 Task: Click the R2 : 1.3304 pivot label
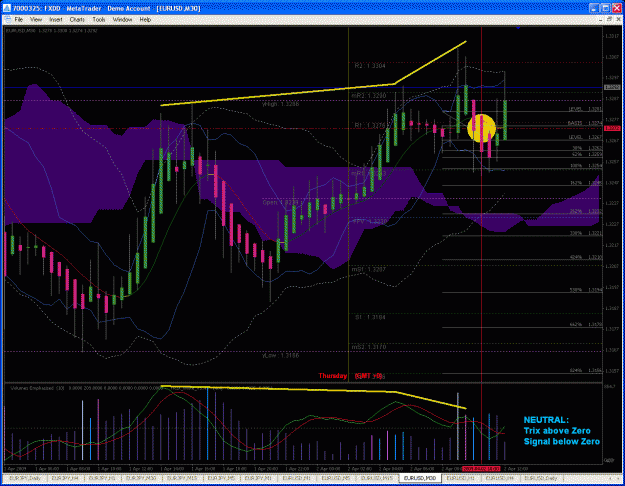(370, 66)
